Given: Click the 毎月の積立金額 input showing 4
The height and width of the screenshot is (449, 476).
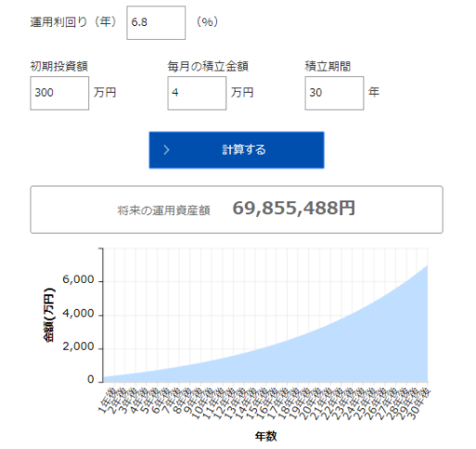Looking at the screenshot, I should click(x=197, y=93).
